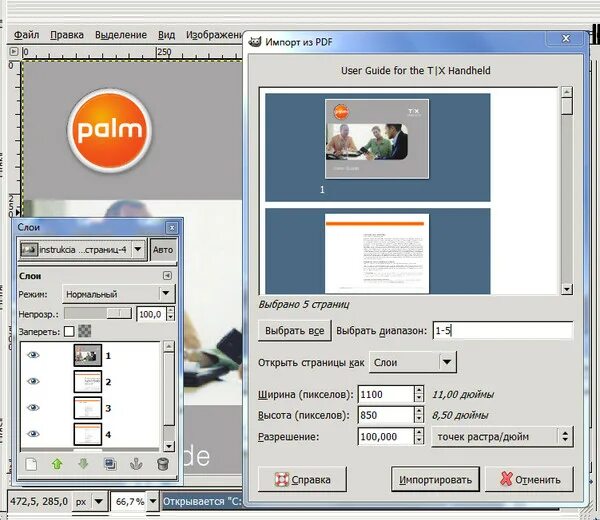Viewport: 600px width, 520px height.
Task: Click the Справка help button
Action: click(302, 479)
